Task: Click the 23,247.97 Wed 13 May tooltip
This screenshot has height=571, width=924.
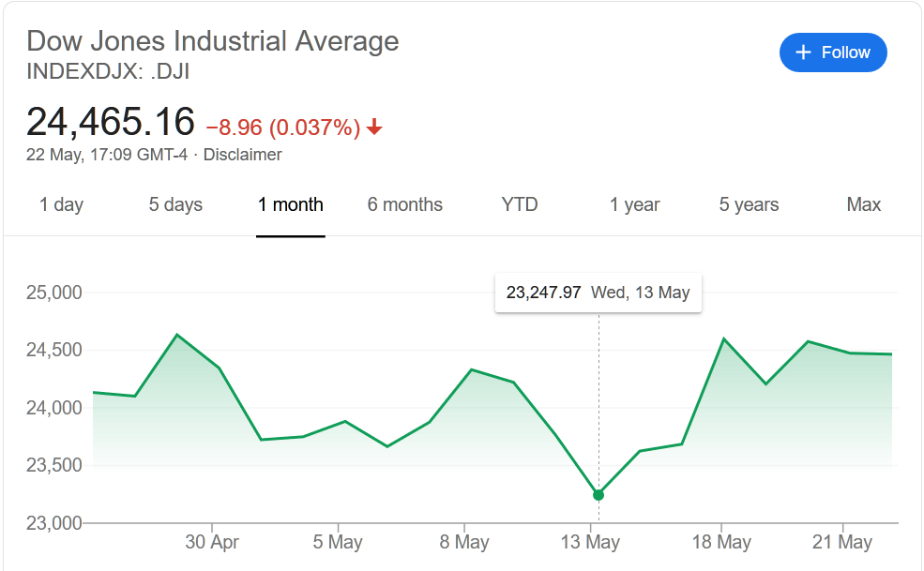Action: coord(598,293)
